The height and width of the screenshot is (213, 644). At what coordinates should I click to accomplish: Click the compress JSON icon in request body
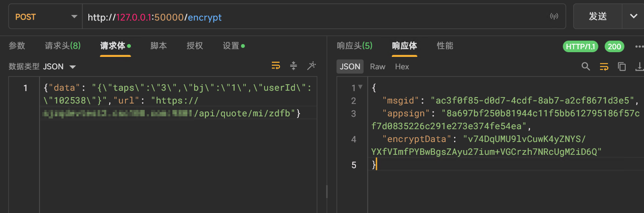tap(294, 66)
